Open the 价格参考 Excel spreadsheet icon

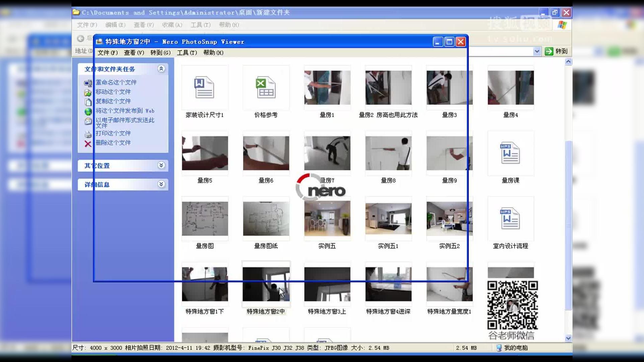[266, 87]
